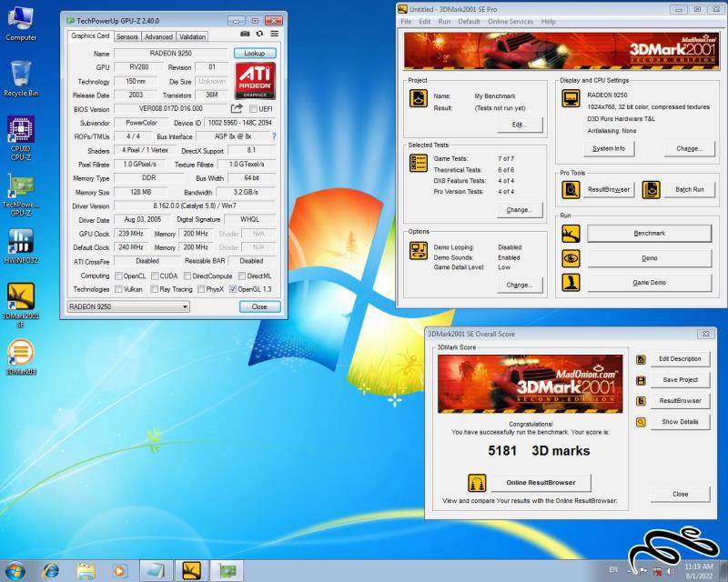Open Windows Media Player from taskbar
Viewport: 728px width, 582px height.
(x=119, y=571)
